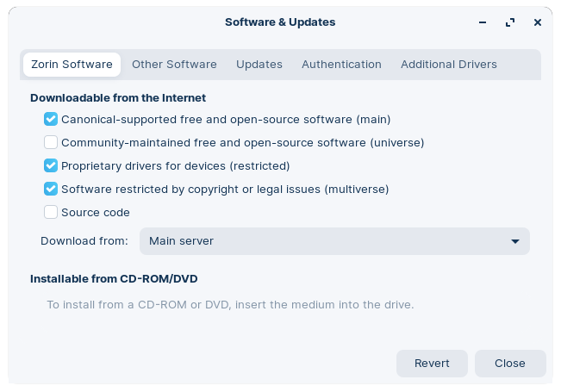Click the Revert button
Screen dimensions: 561x392
[x=432, y=364]
